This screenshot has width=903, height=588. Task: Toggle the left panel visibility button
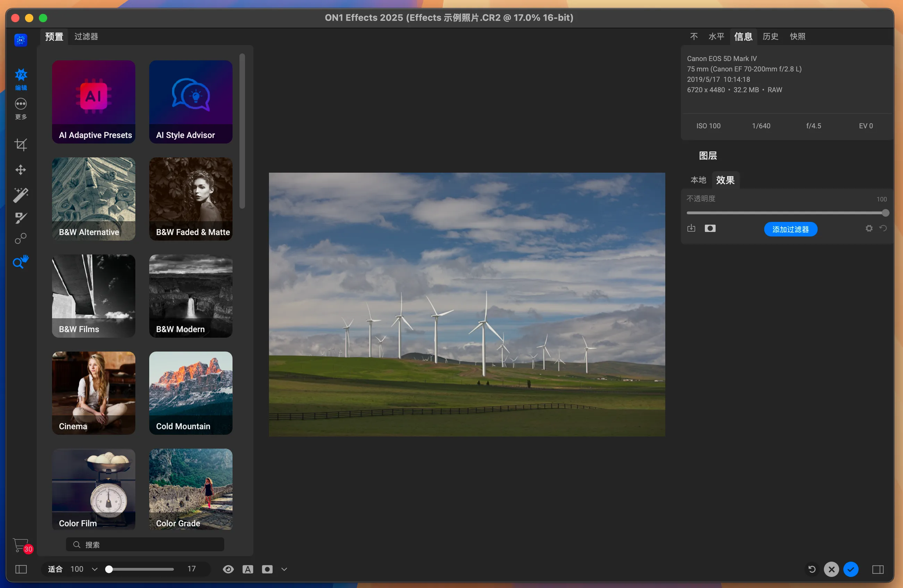(21, 569)
